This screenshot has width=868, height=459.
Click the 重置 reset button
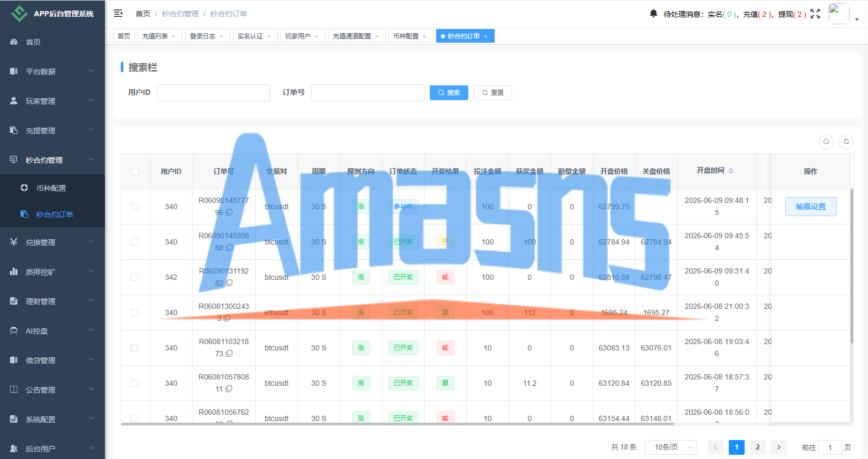(x=493, y=93)
